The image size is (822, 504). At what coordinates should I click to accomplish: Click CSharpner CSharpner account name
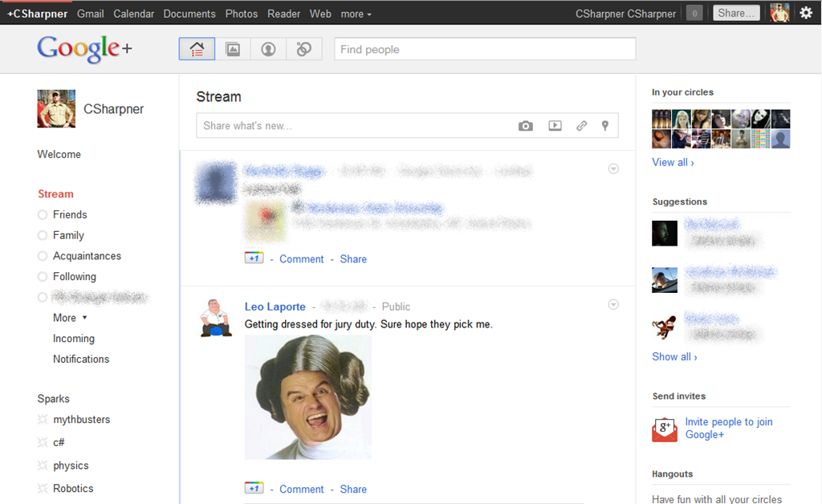[625, 14]
